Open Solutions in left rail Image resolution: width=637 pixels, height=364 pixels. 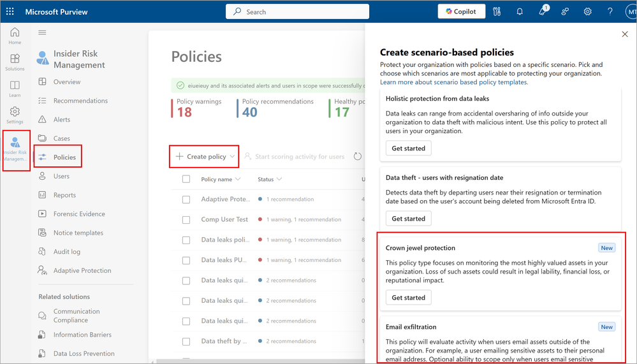15,62
